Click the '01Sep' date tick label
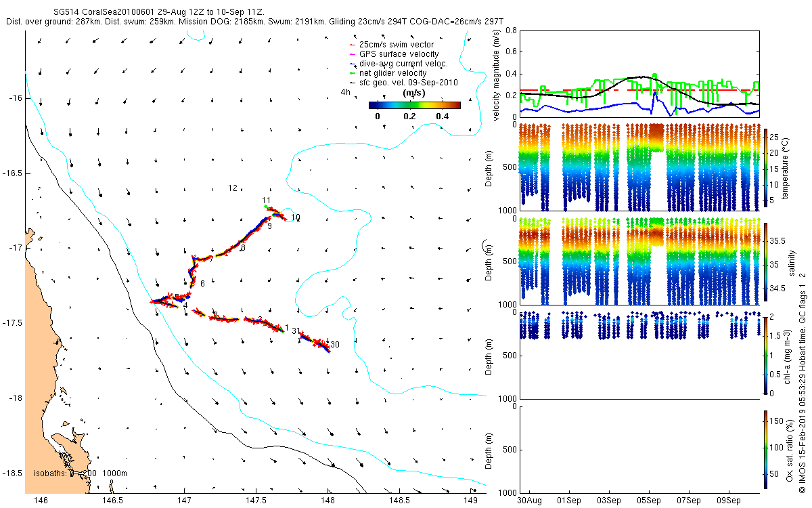Viewport: 812px width, 508px height. pyautogui.click(x=569, y=501)
